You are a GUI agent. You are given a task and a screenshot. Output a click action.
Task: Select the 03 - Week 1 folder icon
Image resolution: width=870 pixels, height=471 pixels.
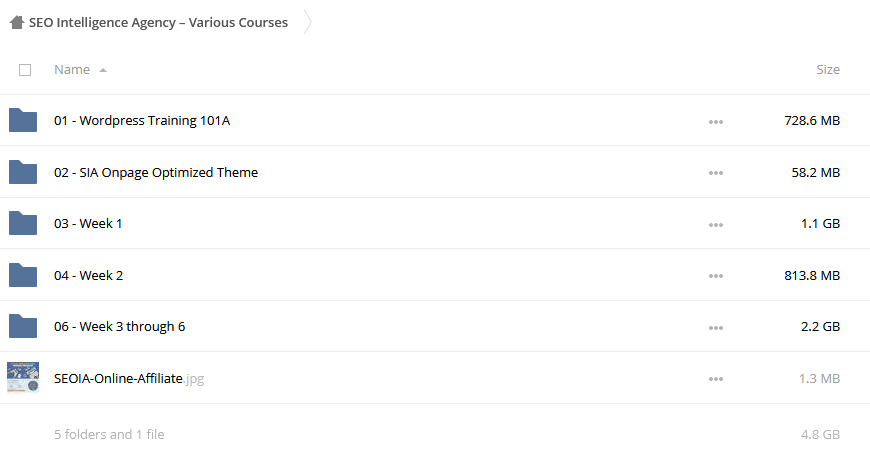click(23, 224)
